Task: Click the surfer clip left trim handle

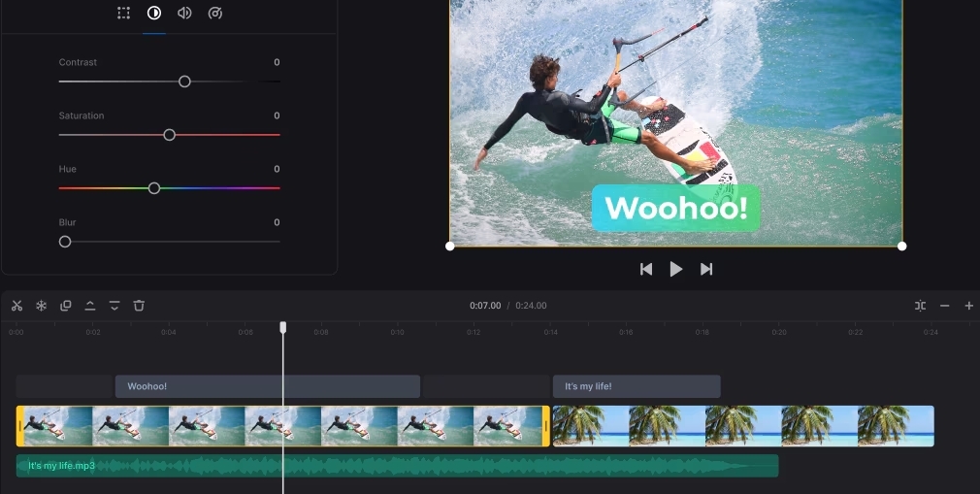Action: (x=20, y=426)
